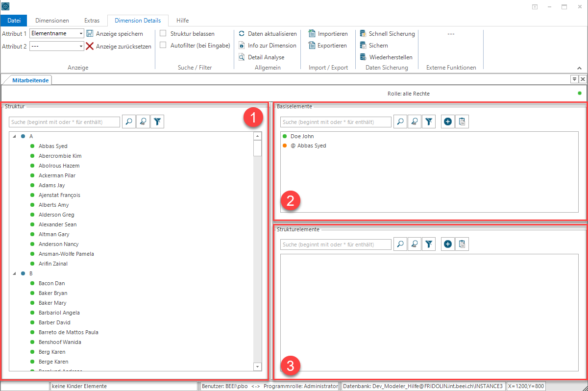Collapse the A group in tree
This screenshot has height=391, width=588.
pos(14,136)
